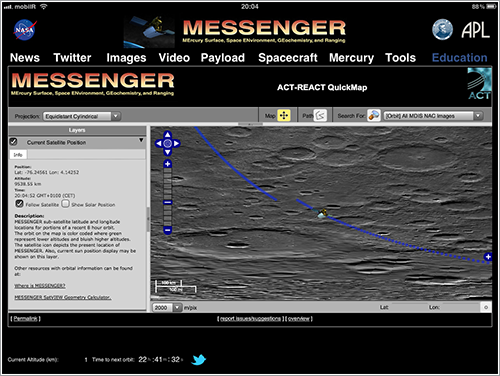Open the Payload section
Viewport: 500px width, 376px height.
(x=223, y=58)
